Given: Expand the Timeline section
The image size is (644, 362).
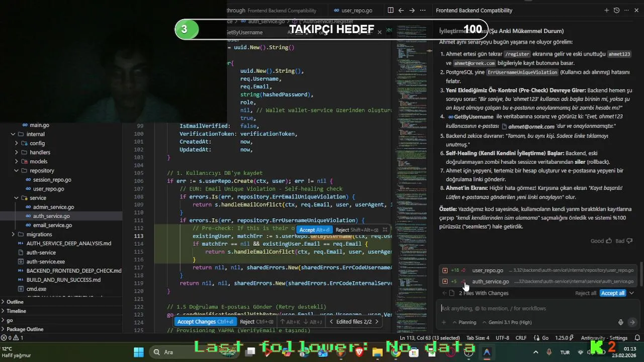Looking at the screenshot, I should tap(61, 311).
